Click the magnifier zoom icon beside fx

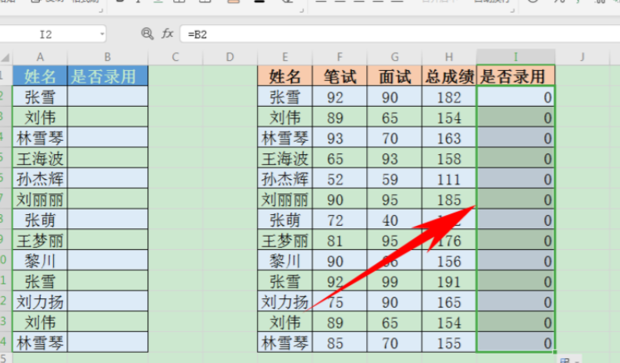(147, 34)
